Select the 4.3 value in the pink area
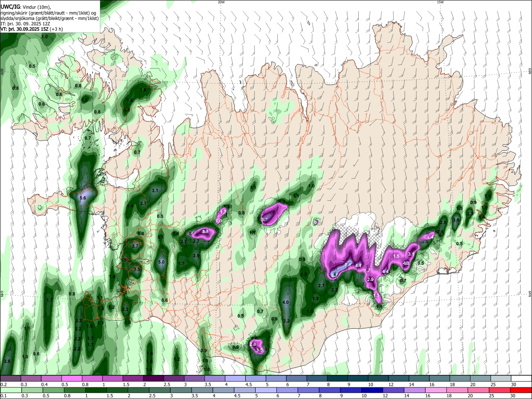532x399 pixels. click(x=406, y=263)
